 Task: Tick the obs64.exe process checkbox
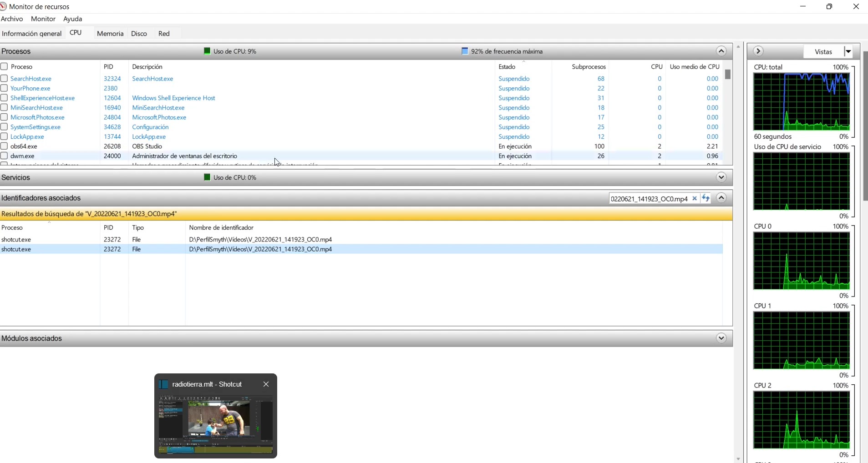click(4, 146)
